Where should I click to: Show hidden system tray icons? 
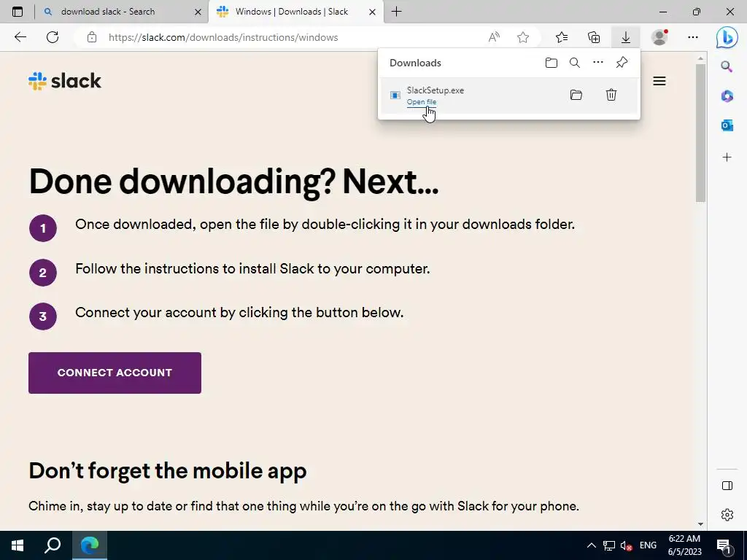591,545
